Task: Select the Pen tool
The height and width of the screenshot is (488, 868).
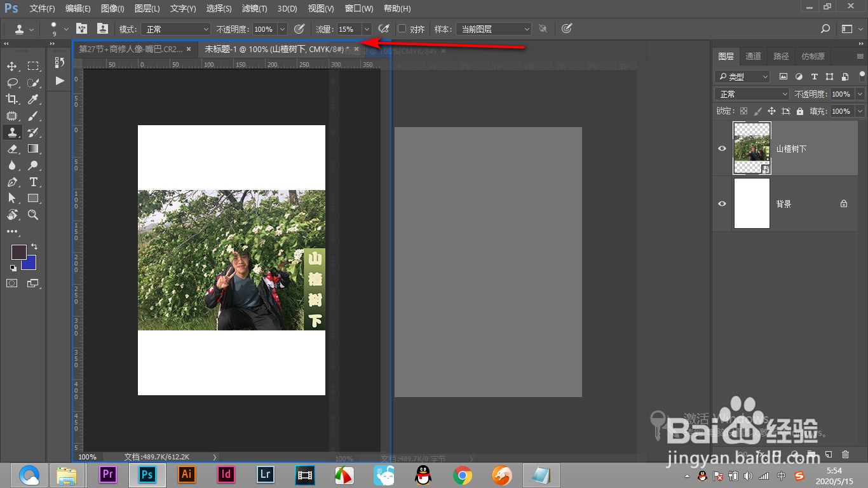Action: pyautogui.click(x=12, y=182)
